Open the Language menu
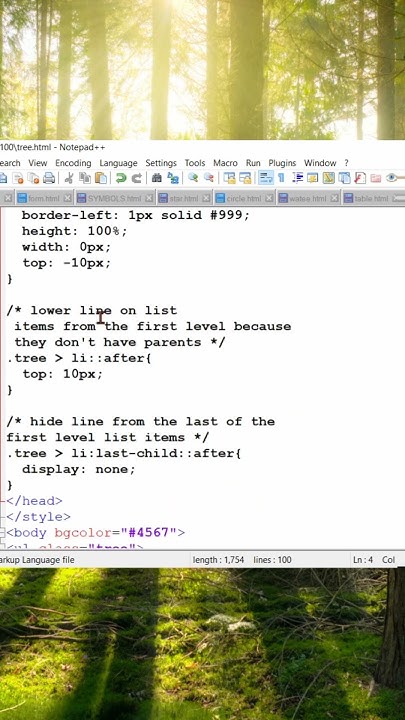Viewport: 405px width, 720px height. [118, 163]
